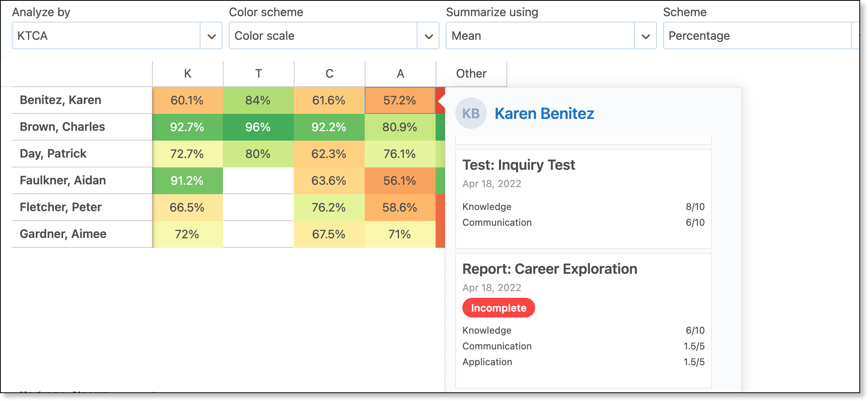Open the Summarize using Mean dropdown
This screenshot has width=868, height=401.
pos(551,35)
